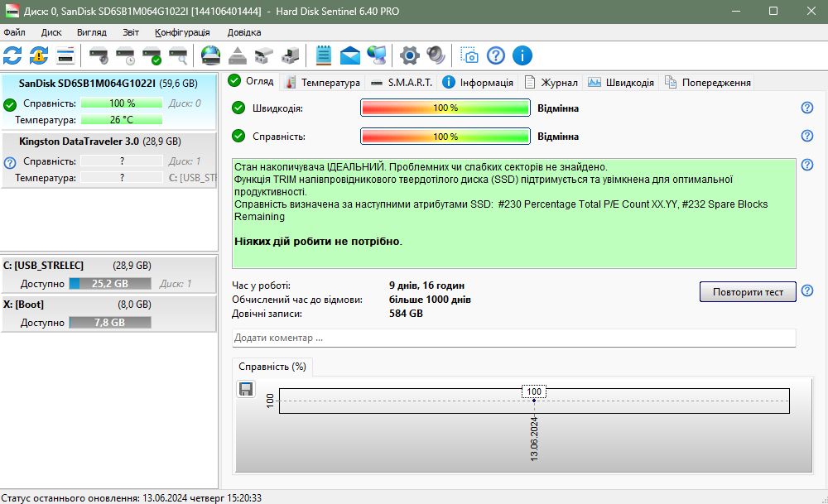Click the status bar last update text

[131, 497]
